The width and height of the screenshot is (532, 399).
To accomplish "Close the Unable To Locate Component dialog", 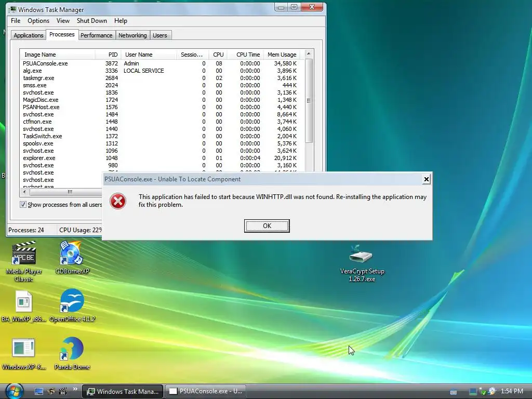I will click(427, 179).
